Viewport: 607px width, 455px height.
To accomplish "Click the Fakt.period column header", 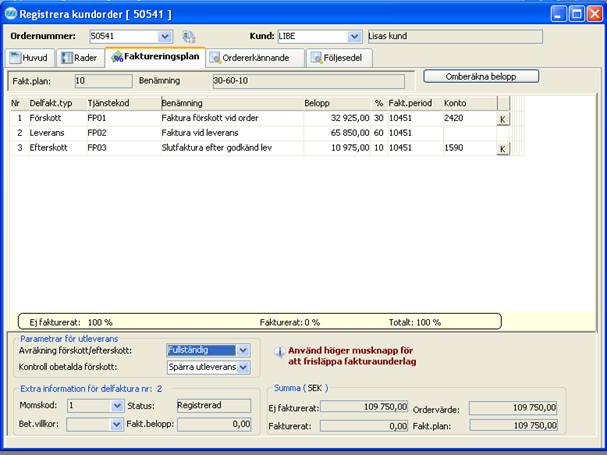I will (x=415, y=103).
